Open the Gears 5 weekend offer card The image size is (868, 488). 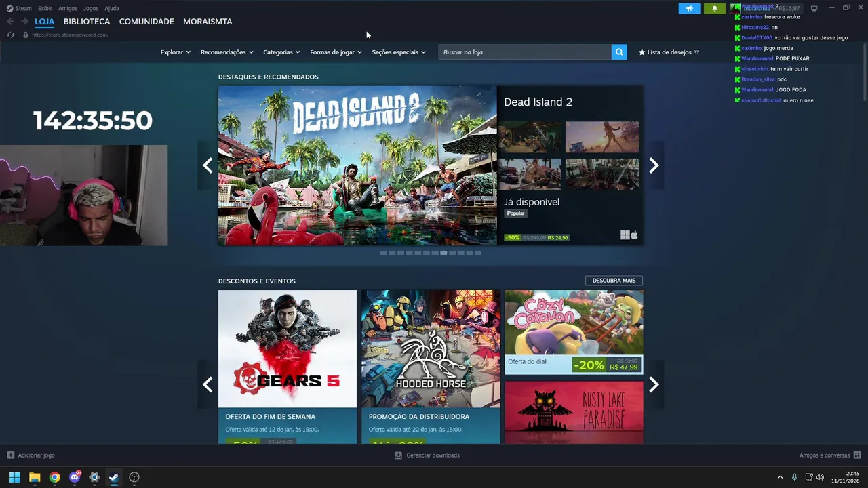pyautogui.click(x=288, y=367)
